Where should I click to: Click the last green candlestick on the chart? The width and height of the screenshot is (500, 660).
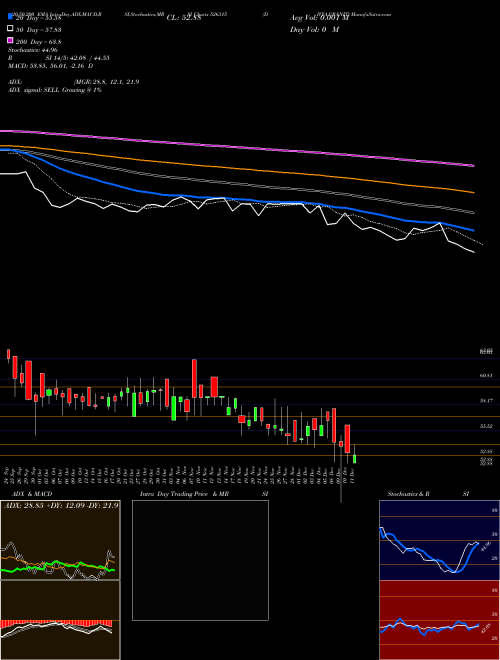[x=354, y=459]
